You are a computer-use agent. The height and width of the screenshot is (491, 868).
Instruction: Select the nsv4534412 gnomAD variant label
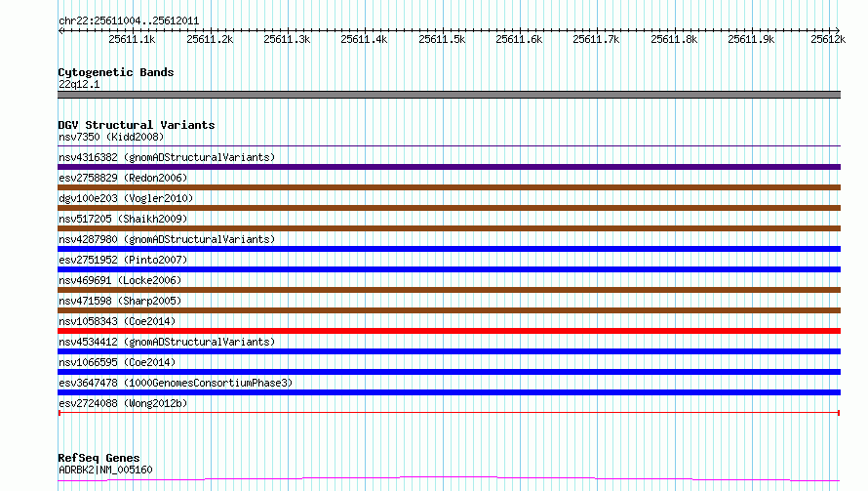coord(167,342)
